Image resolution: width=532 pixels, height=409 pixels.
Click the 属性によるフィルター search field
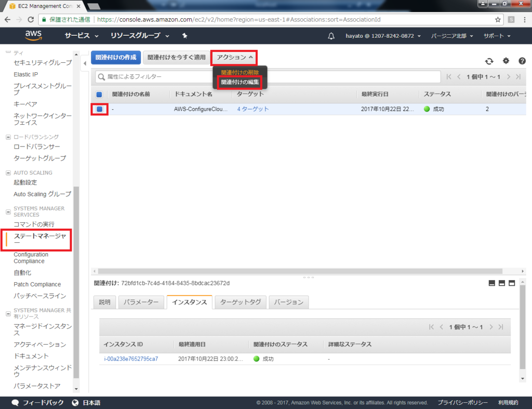(x=268, y=77)
